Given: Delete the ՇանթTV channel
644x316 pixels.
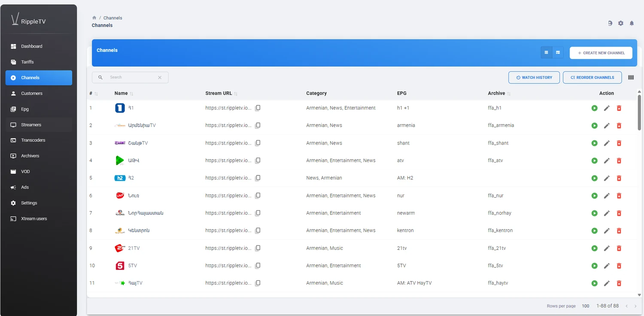Looking at the screenshot, I should pyautogui.click(x=619, y=143).
